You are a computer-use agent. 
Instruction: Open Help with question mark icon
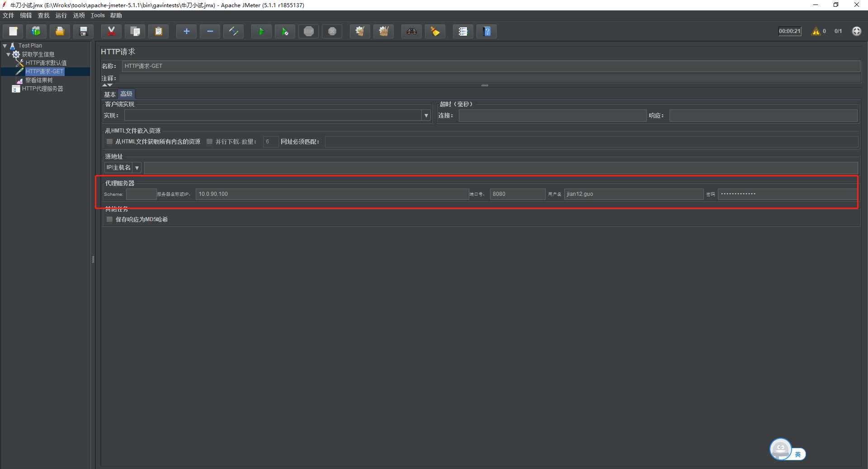[487, 31]
